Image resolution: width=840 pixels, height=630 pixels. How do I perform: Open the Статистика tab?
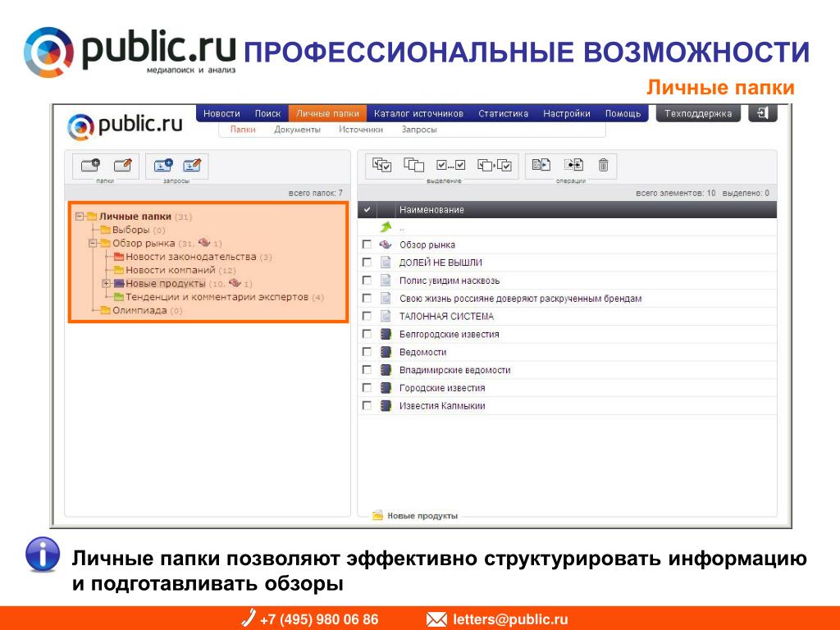(503, 113)
